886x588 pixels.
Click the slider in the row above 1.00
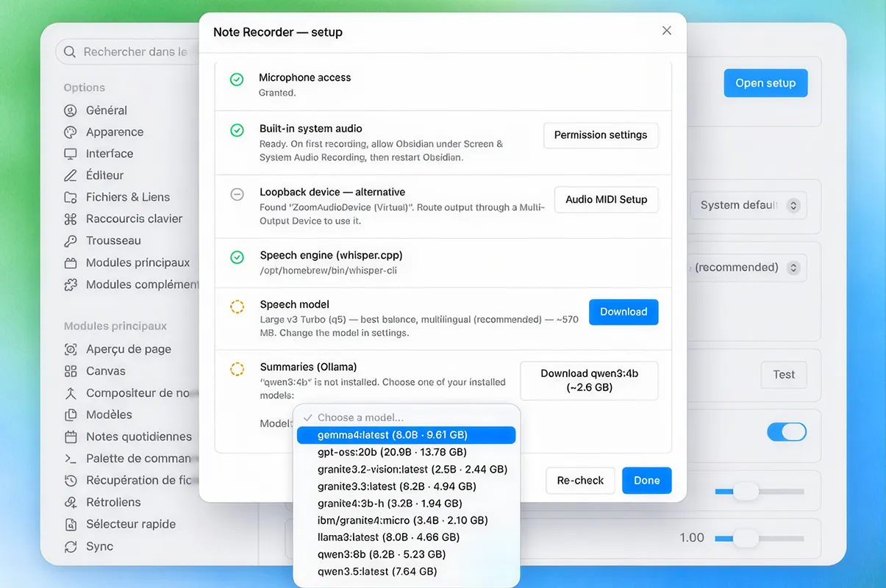760,491
